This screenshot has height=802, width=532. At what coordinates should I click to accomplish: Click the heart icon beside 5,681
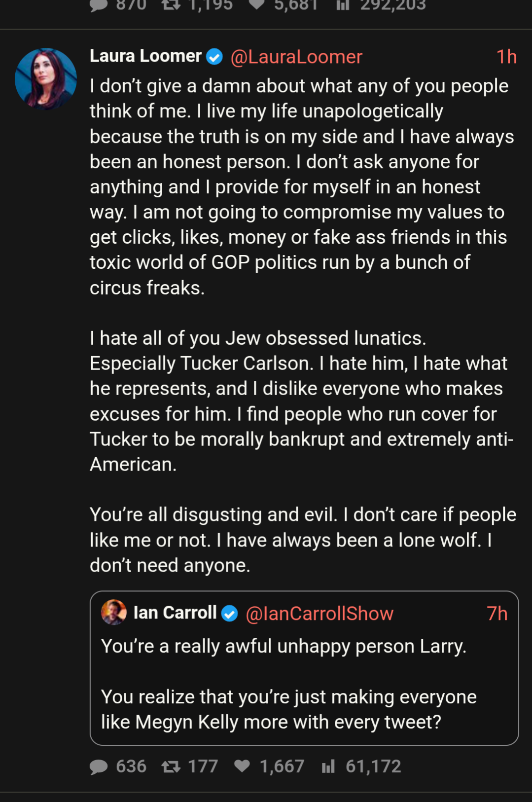click(257, 5)
